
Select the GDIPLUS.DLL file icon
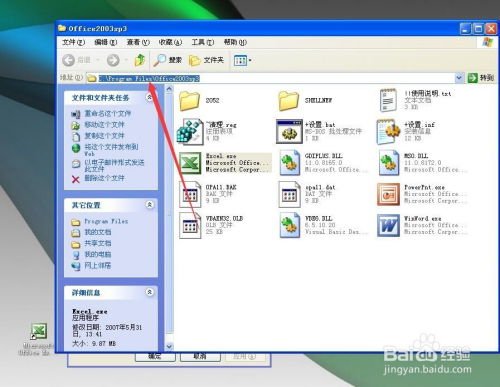[x=289, y=163]
